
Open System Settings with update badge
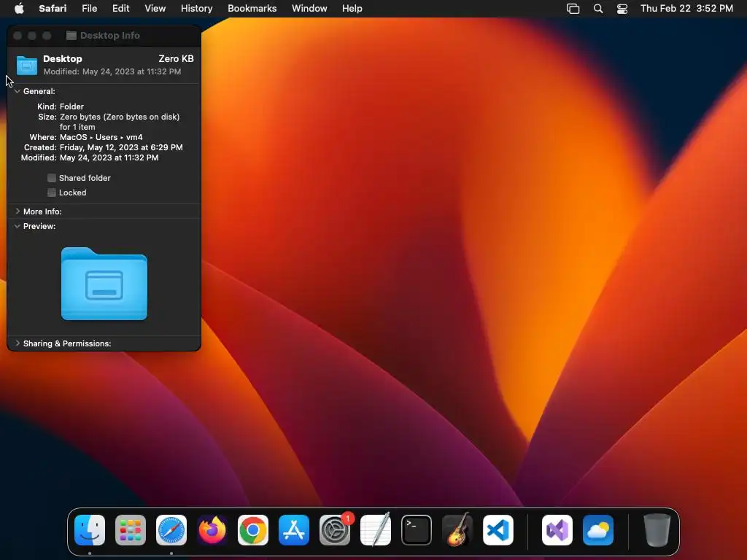(335, 530)
